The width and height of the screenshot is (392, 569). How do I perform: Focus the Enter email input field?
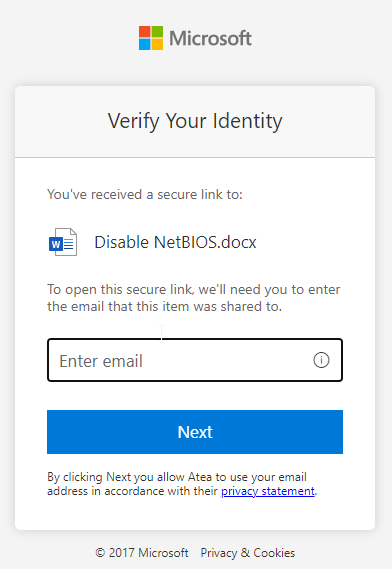tap(195, 360)
